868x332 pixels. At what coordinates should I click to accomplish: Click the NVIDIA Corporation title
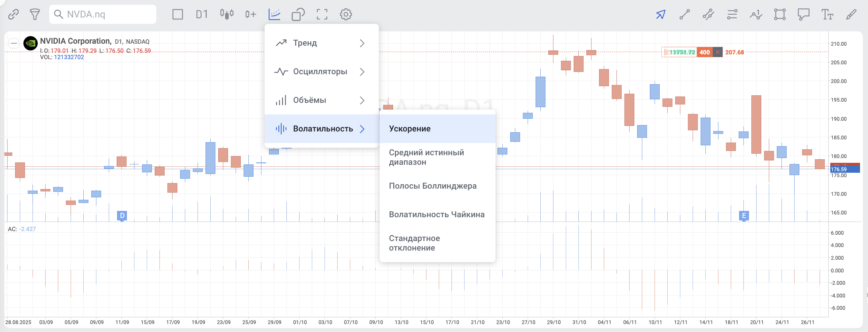[75, 41]
